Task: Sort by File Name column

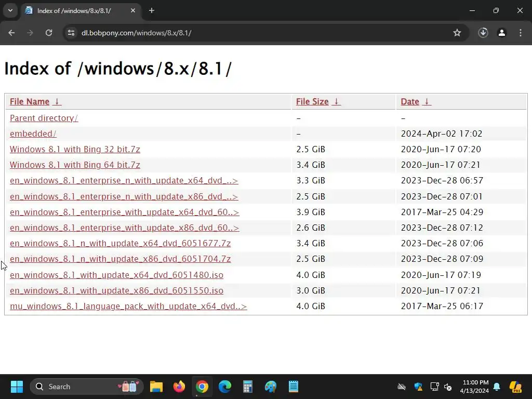Action: tap(35, 101)
